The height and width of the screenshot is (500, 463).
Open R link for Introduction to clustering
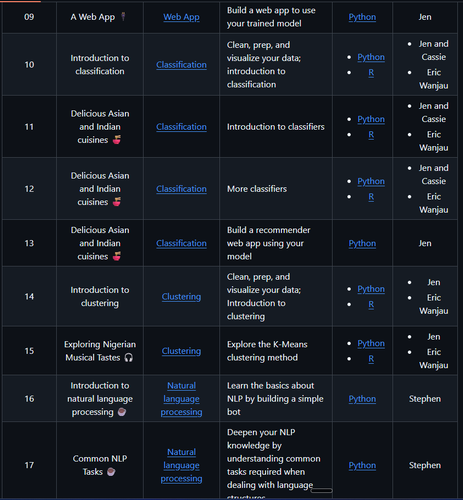click(371, 304)
